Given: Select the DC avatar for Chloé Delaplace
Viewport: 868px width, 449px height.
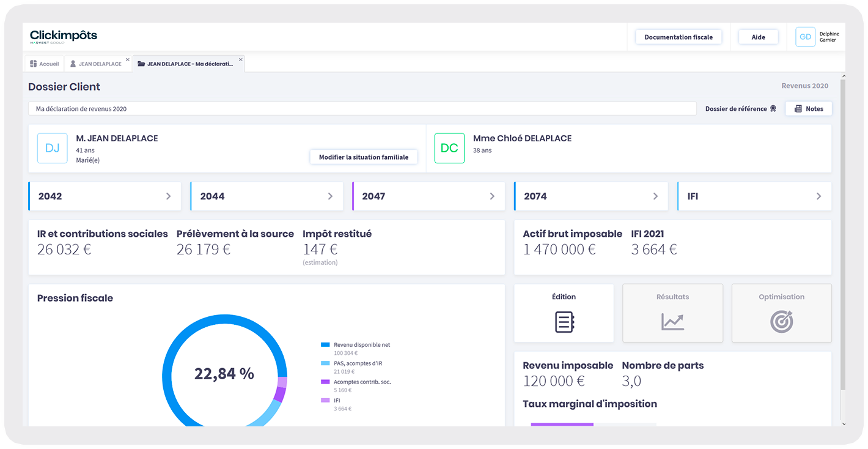Looking at the screenshot, I should pyautogui.click(x=449, y=149).
